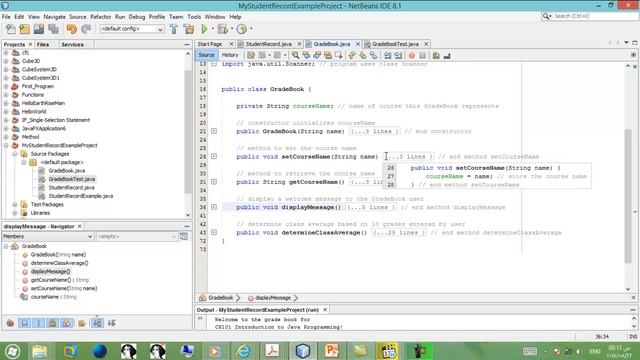This screenshot has height=360, width=640.
Task: Run the project with green play icon
Action: (204, 29)
